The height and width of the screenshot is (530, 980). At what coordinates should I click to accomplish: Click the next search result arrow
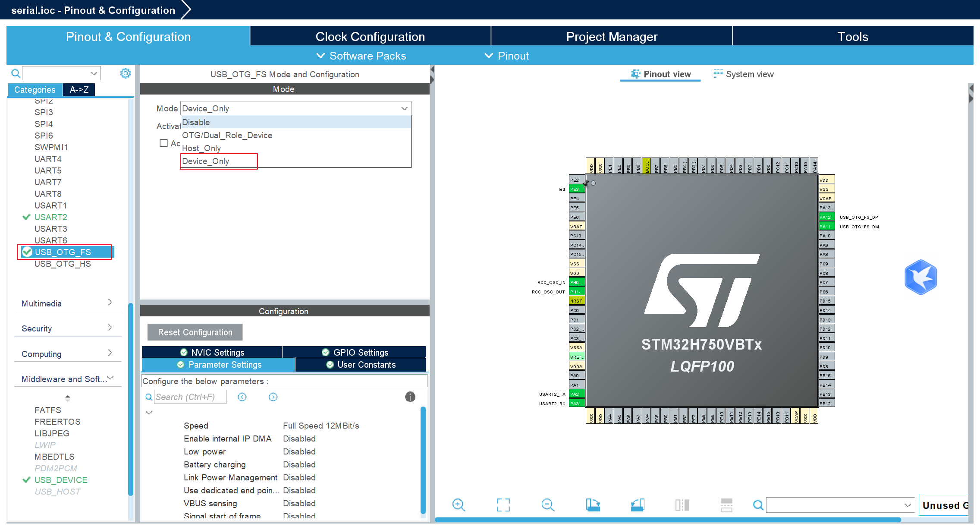(x=273, y=397)
